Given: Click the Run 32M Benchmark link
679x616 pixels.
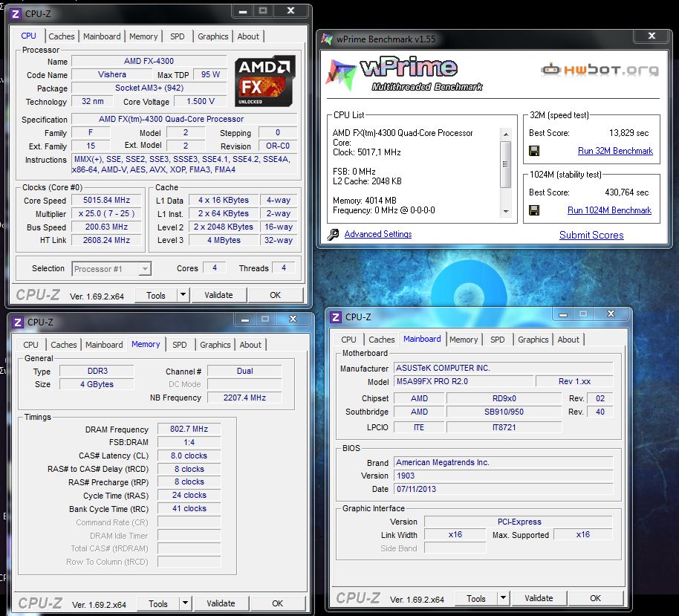Looking at the screenshot, I should 615,151.
